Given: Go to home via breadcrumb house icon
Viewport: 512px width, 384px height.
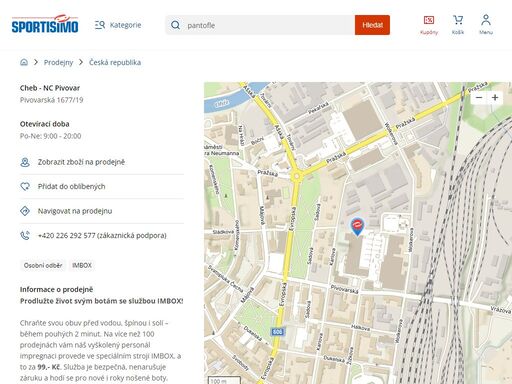Looking at the screenshot, I should click(x=24, y=62).
